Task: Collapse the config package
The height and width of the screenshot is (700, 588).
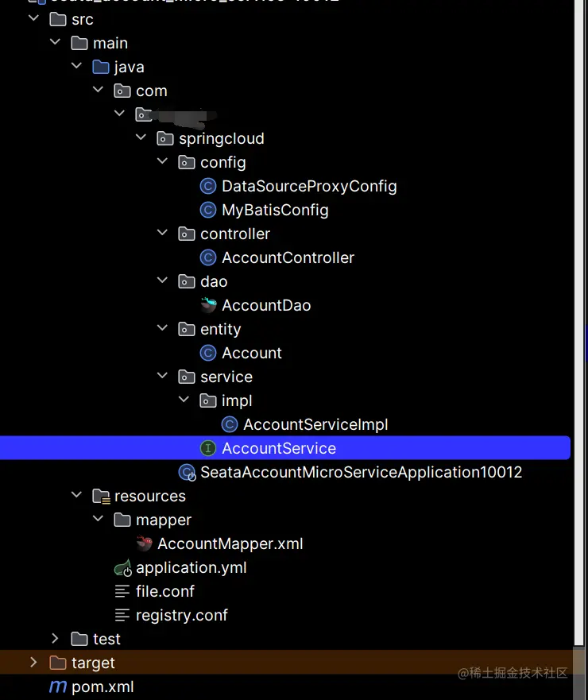Action: pos(163,162)
